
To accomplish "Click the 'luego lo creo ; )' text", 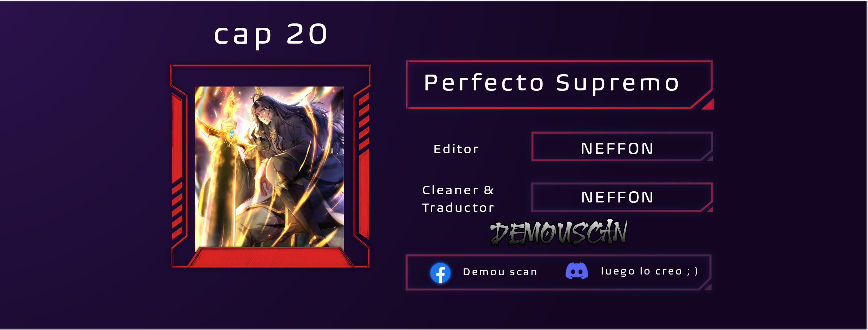I will (649, 271).
